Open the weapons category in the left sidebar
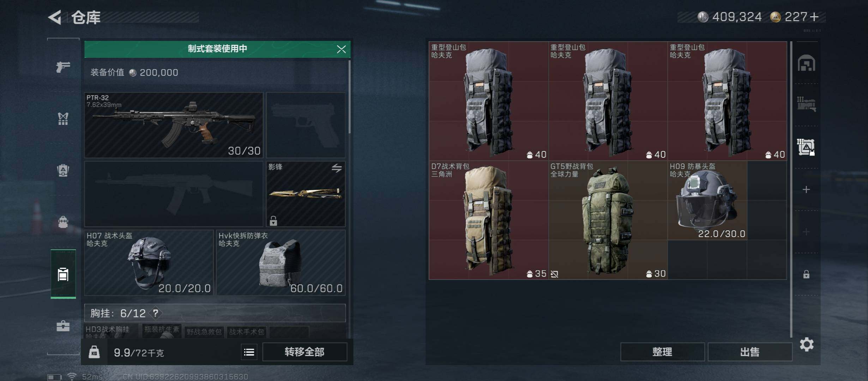 pos(63,66)
